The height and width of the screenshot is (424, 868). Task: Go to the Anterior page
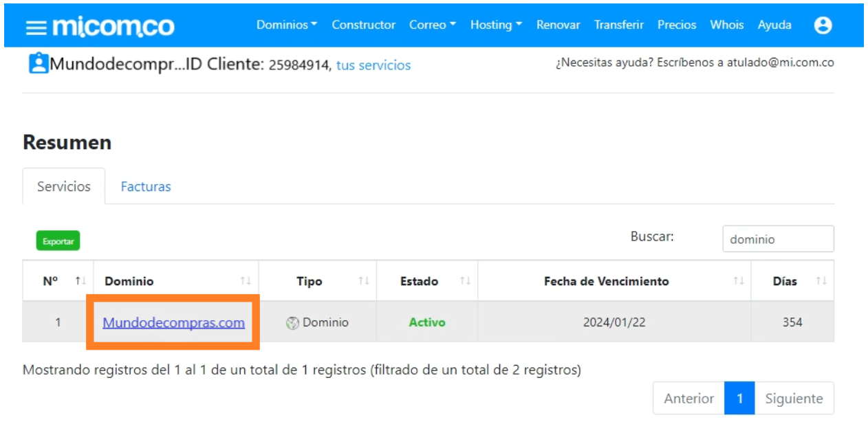[x=688, y=399]
